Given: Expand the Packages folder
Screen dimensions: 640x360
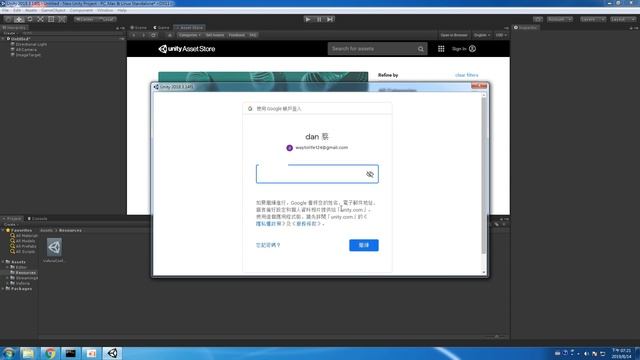Looking at the screenshot, I should (x=3, y=289).
